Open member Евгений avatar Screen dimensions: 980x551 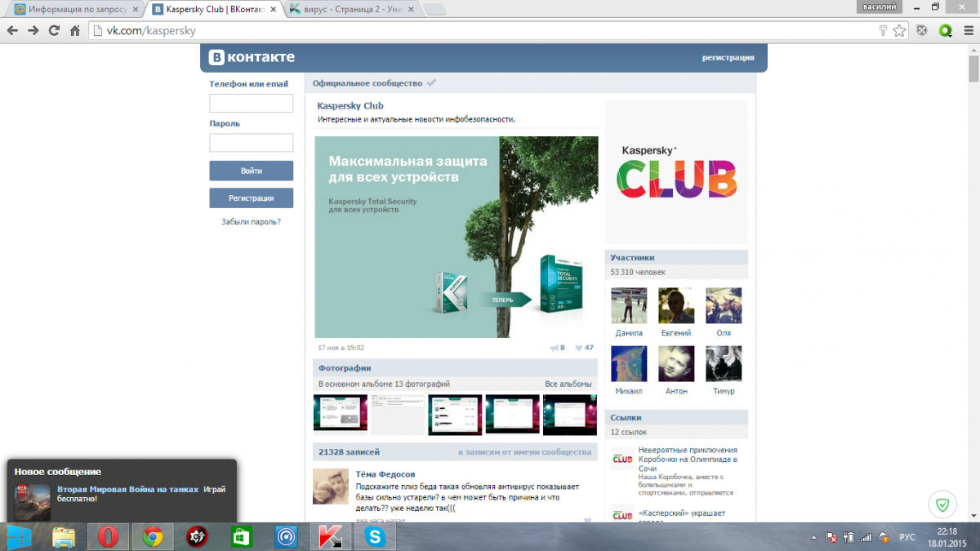[676, 305]
